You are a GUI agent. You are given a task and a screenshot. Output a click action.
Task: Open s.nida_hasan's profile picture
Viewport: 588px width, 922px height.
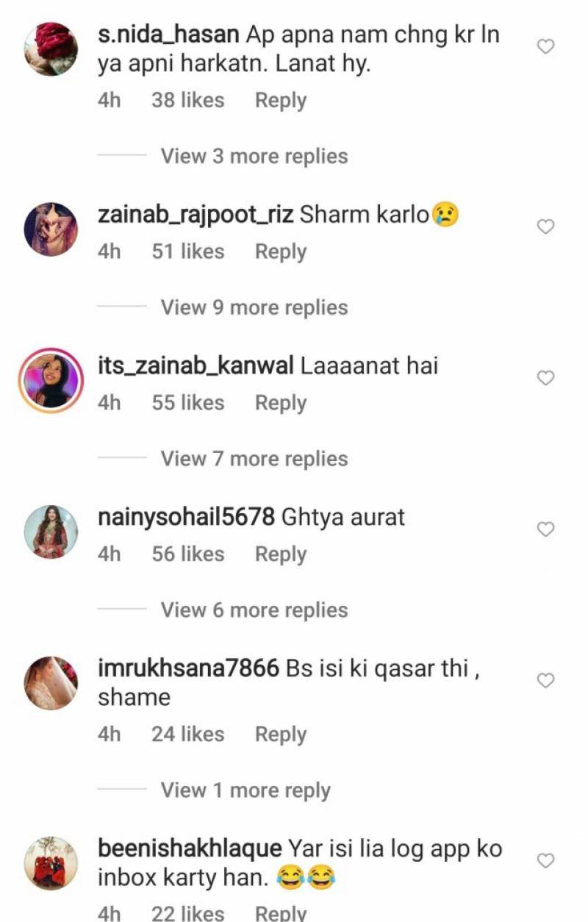51,49
